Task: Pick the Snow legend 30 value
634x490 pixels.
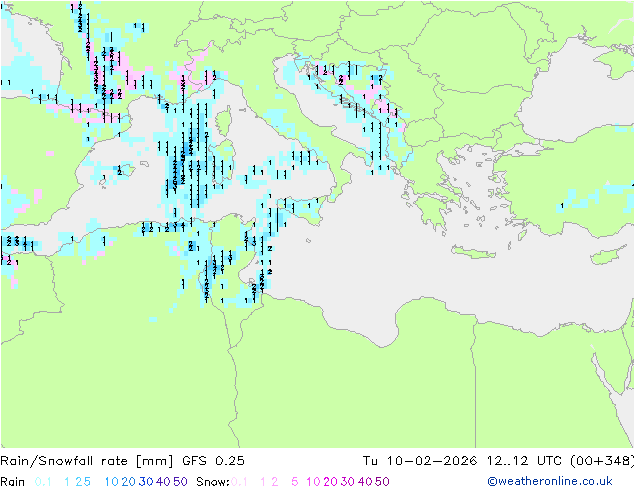Action: coord(347,482)
